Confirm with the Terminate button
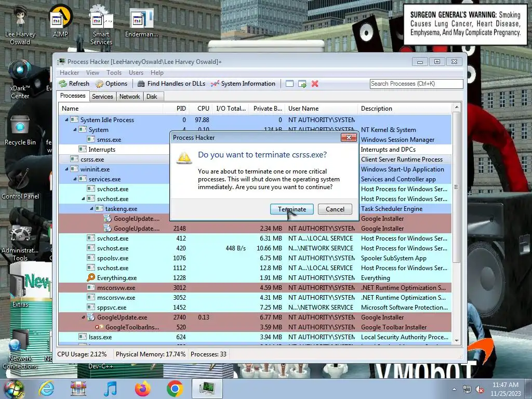 pyautogui.click(x=292, y=209)
